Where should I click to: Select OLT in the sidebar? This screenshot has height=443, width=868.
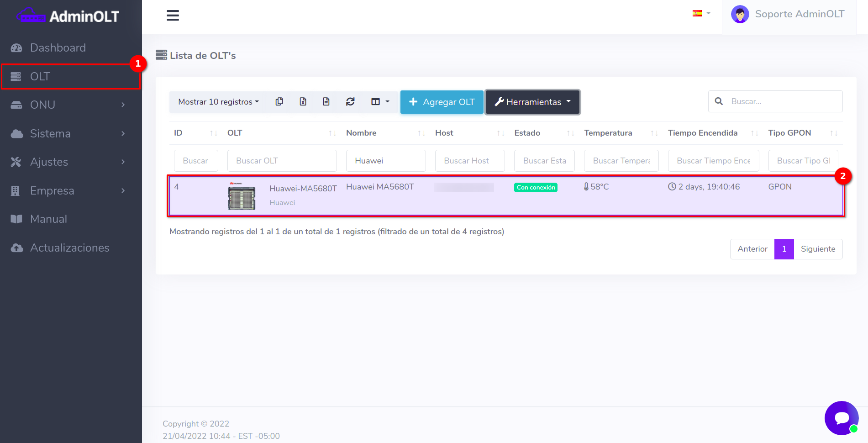point(40,77)
